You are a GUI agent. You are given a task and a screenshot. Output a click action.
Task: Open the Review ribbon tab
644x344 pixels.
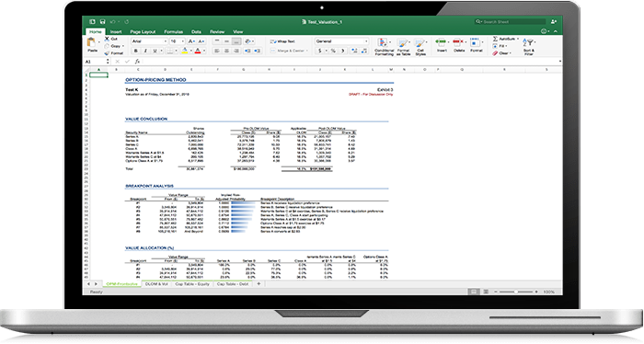pyautogui.click(x=217, y=31)
